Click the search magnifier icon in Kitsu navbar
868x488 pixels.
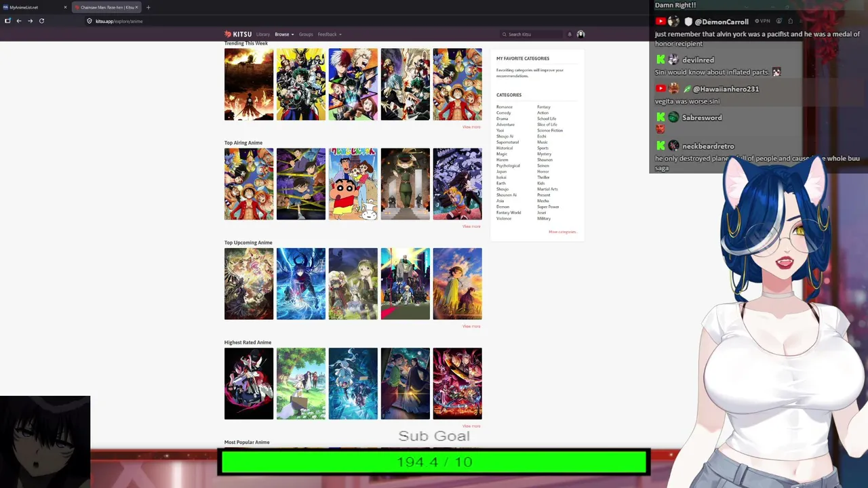[x=505, y=34]
